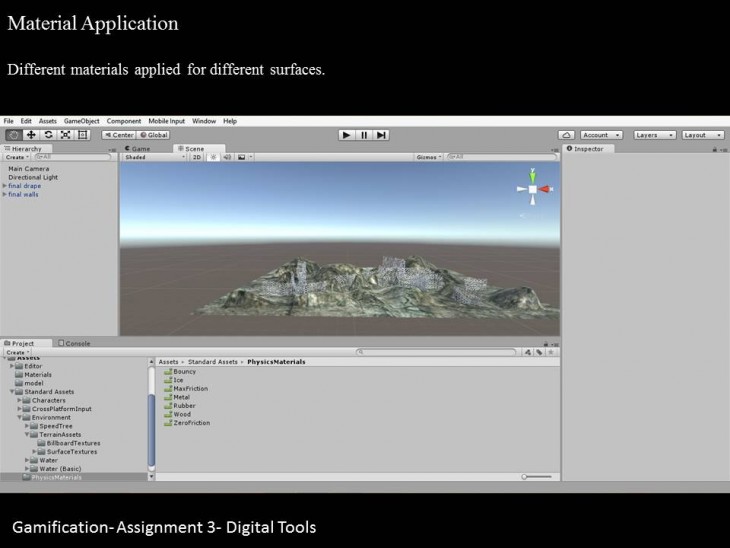Toggle scene audio speaker icon
The height and width of the screenshot is (548, 730).
[226, 157]
